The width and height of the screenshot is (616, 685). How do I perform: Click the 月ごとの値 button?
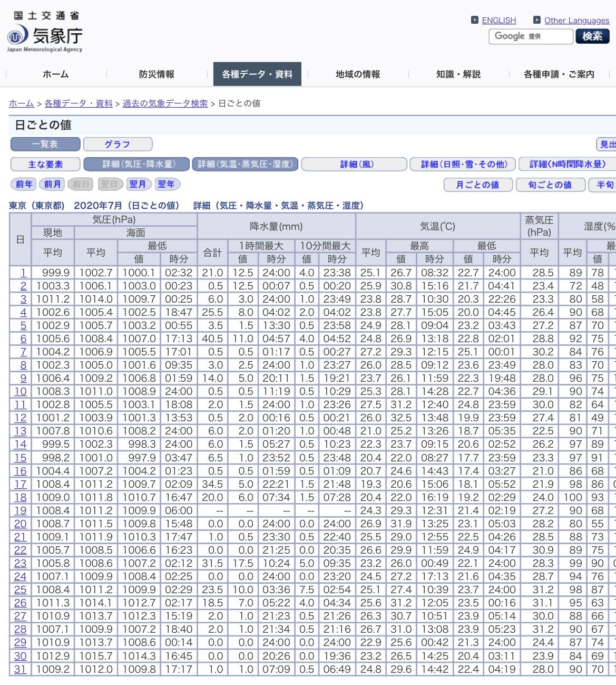(x=477, y=185)
